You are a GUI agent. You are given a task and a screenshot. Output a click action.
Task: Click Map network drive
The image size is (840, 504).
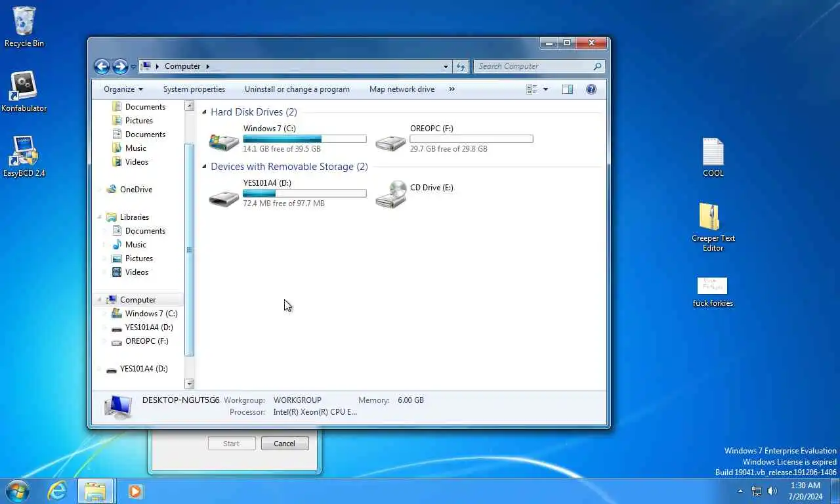(x=402, y=89)
